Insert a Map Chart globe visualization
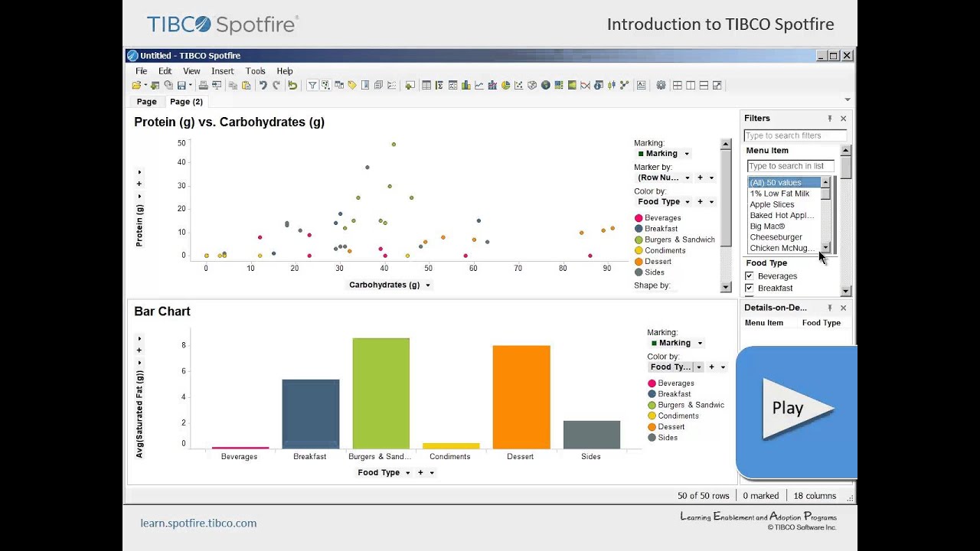 tap(546, 85)
